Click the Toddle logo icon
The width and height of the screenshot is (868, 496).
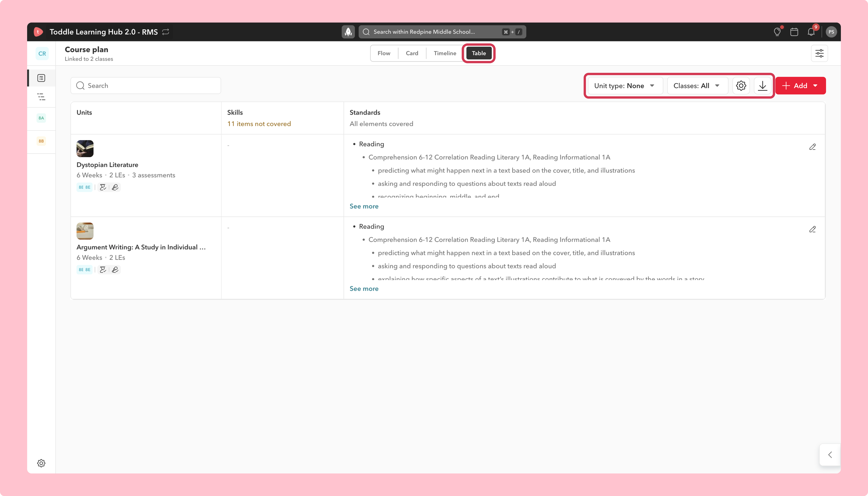38,32
